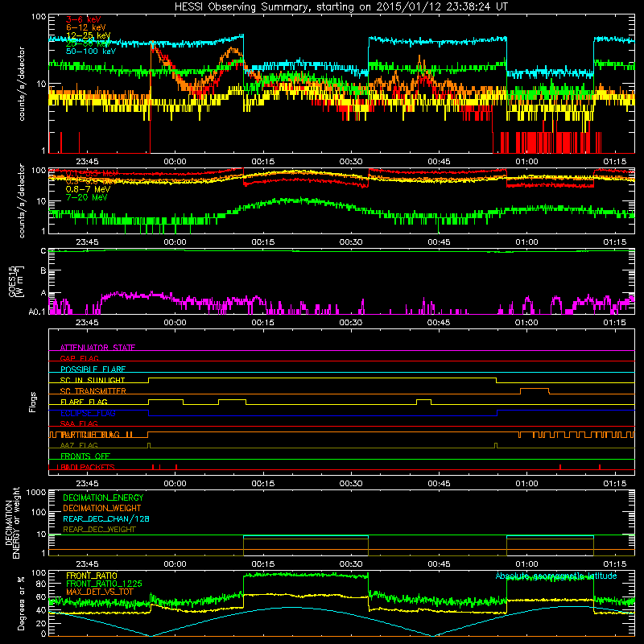The width and height of the screenshot is (644, 644).
Task: Click the 00:30 tick under the GOES panel
Action: 351,323
